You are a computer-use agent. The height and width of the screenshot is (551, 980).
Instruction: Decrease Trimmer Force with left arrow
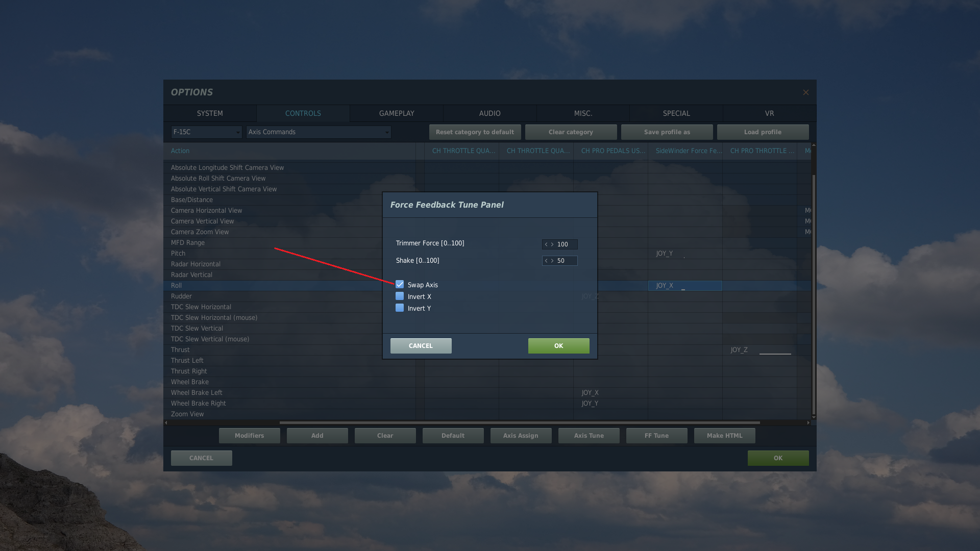[x=546, y=244]
